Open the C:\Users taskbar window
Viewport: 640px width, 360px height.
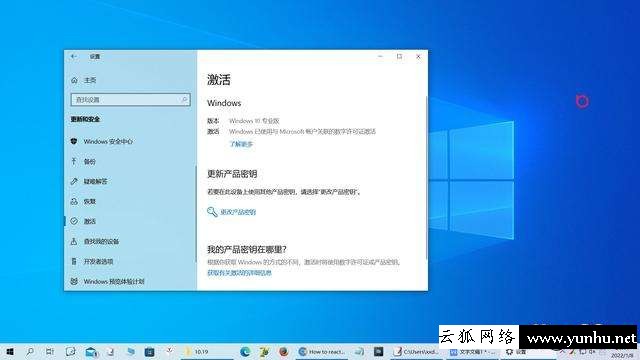416,351
